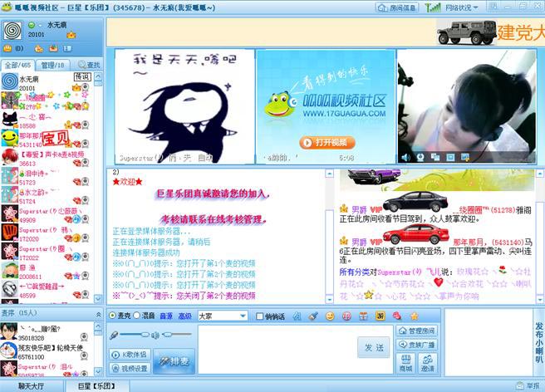The width and height of the screenshot is (545, 392).
Task: Click into the chat message input box
Action: coord(277,350)
